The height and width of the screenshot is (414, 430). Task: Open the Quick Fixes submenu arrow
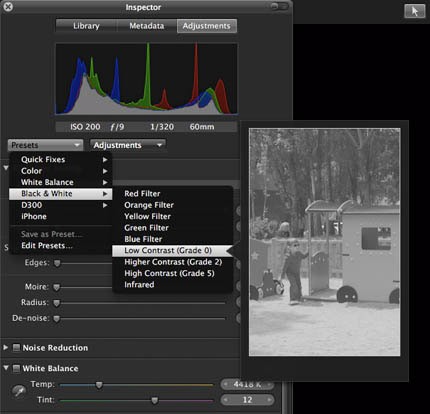tap(105, 160)
